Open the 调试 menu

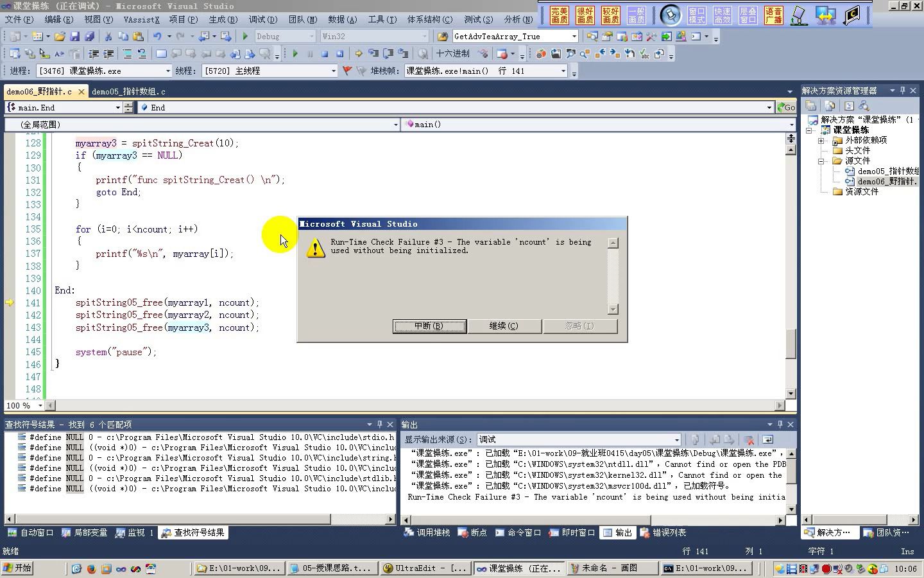pyautogui.click(x=263, y=19)
